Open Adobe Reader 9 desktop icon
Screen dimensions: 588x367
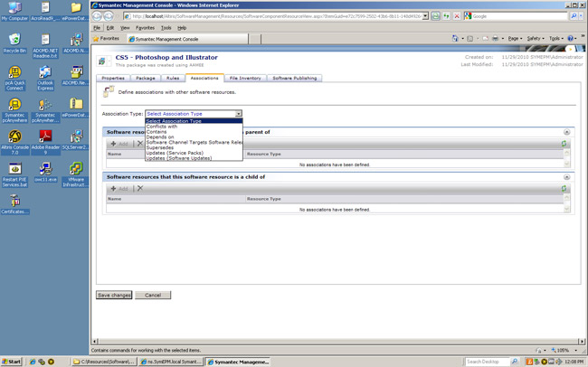pos(45,142)
